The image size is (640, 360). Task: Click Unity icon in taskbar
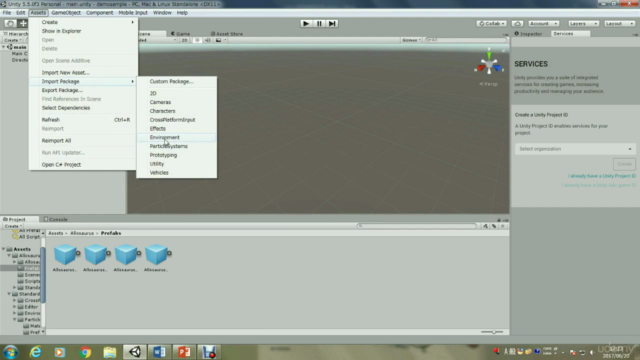[135, 352]
